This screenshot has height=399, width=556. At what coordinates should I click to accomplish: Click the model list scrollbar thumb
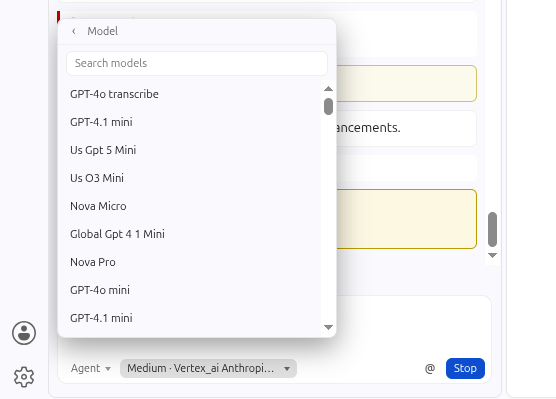pos(328,106)
